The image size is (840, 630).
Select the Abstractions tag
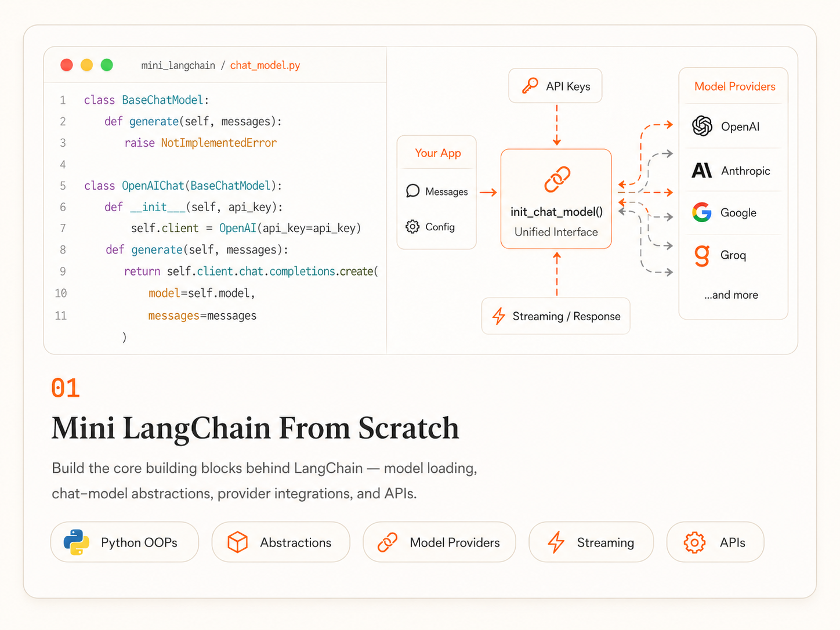point(281,542)
